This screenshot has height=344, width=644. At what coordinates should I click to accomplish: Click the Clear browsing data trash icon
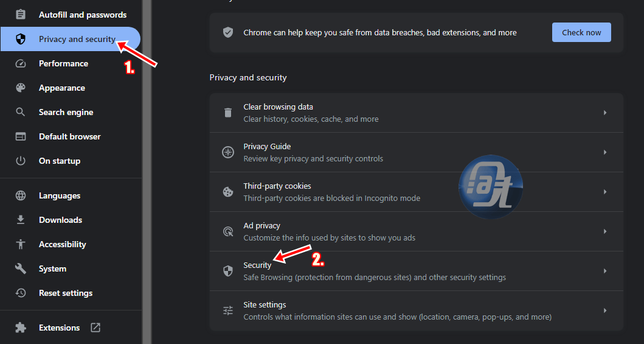tap(228, 113)
